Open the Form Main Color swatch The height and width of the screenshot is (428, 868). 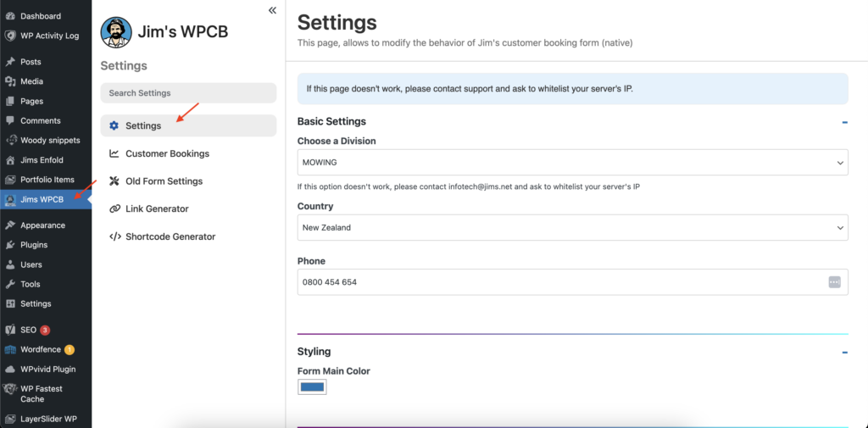[312, 387]
